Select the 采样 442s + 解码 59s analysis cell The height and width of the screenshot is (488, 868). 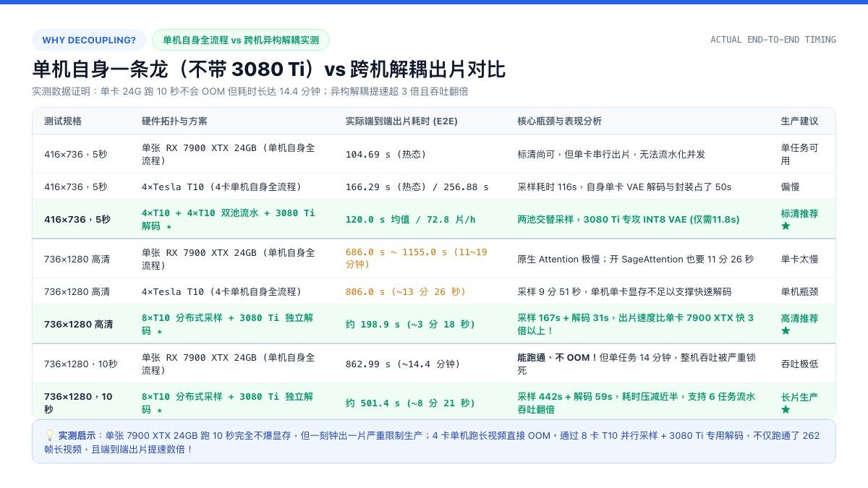(636, 403)
